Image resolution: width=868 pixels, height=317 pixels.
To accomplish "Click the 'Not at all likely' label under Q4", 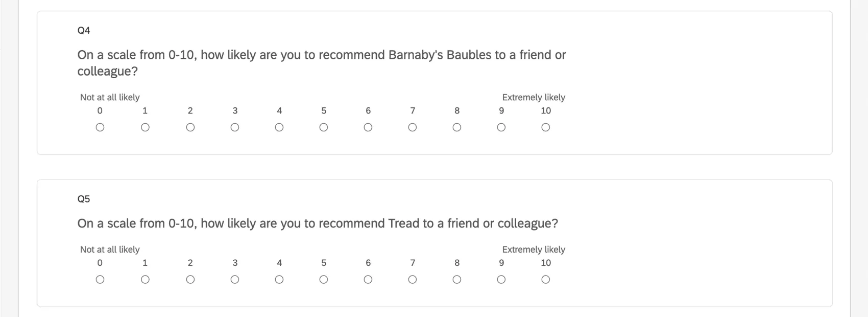I will pos(109,97).
